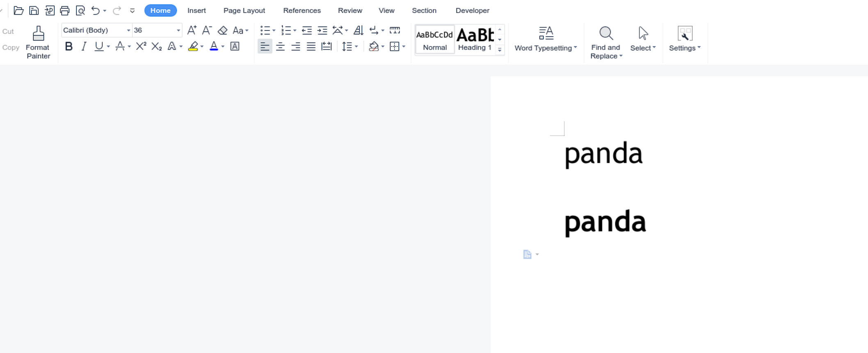The width and height of the screenshot is (868, 353).
Task: Toggle Bold formatting
Action: click(69, 46)
